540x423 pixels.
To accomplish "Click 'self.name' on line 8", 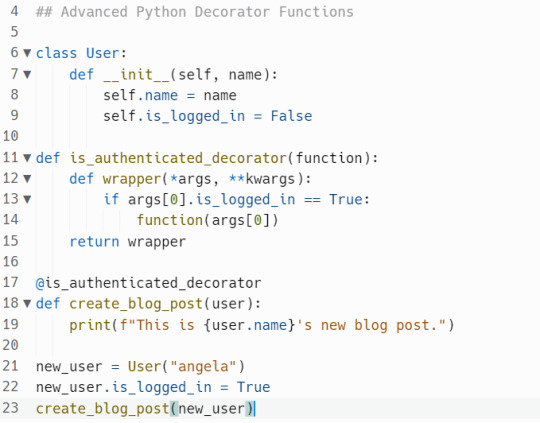I will (x=141, y=95).
